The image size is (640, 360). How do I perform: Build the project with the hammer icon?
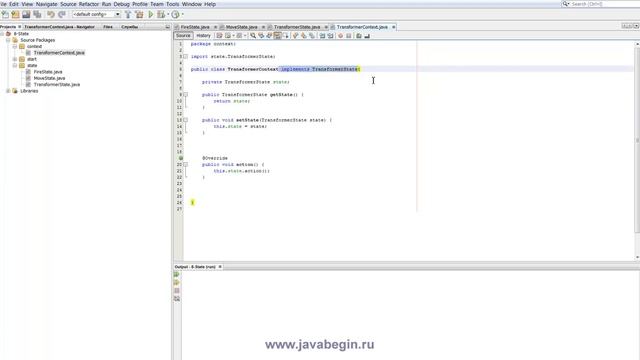pos(128,15)
